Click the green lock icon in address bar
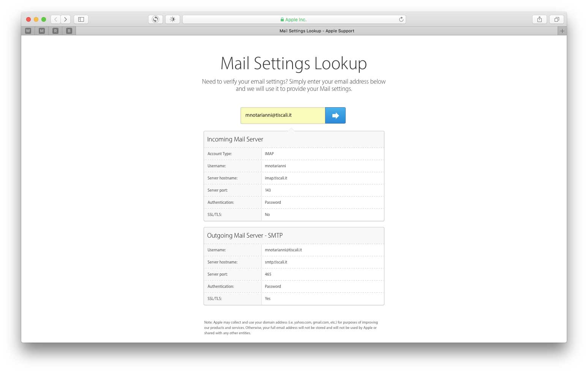Image resolution: width=588 pixels, height=373 pixels. tap(282, 19)
